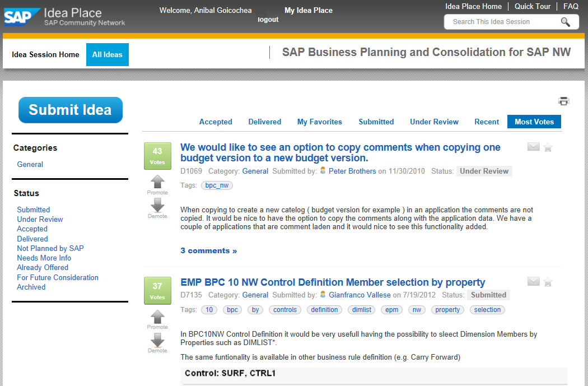Click the search magnifier icon

(565, 22)
